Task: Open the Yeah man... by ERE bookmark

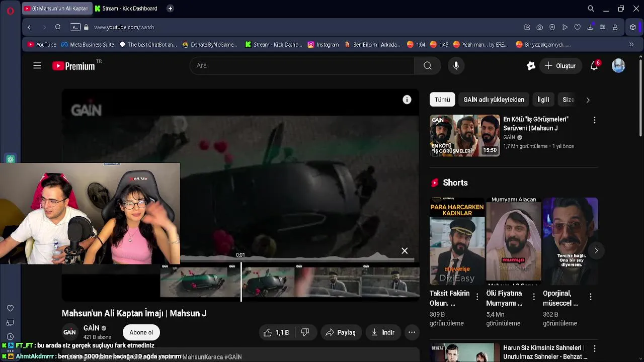Action: pyautogui.click(x=480, y=45)
